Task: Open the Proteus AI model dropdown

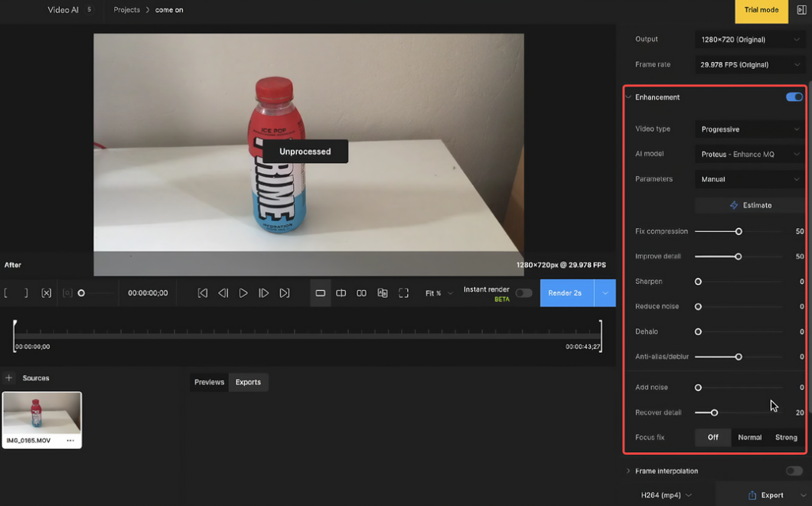Action: click(x=748, y=153)
